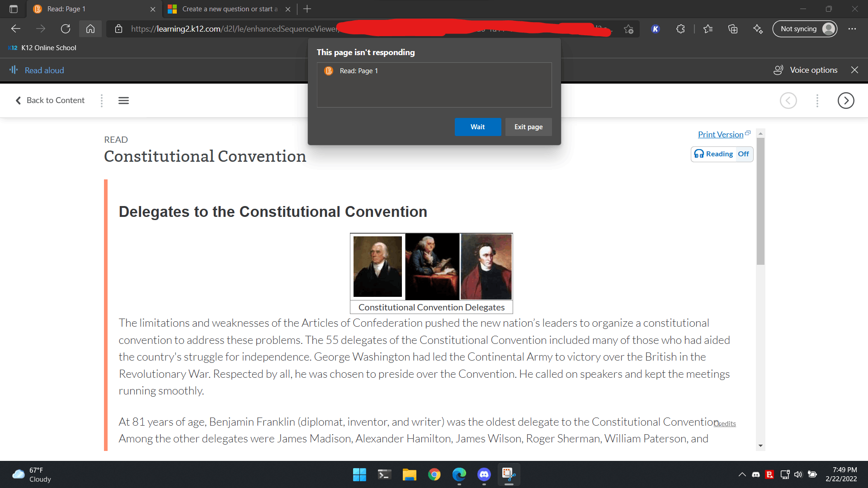The image size is (868, 488).
Task: Open Print Version link
Action: pos(721,135)
